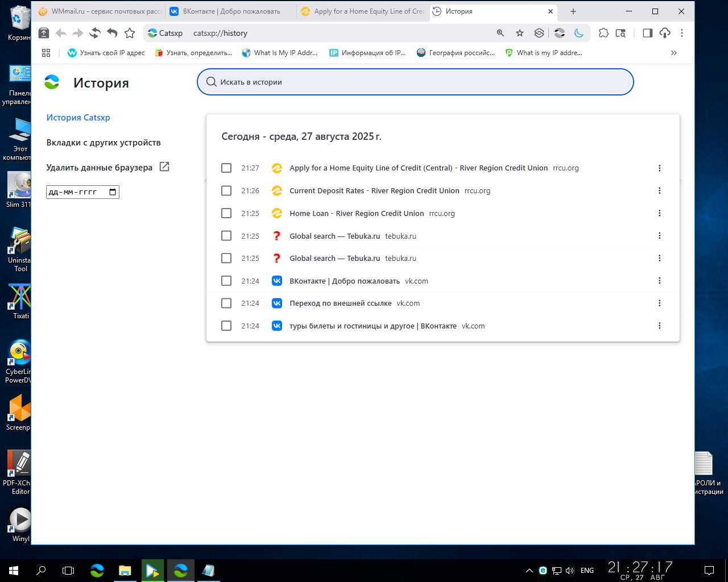728x582 pixels.
Task: Check the ВКонтакте Добро пожаловать entry checkbox
Action: [x=226, y=281]
